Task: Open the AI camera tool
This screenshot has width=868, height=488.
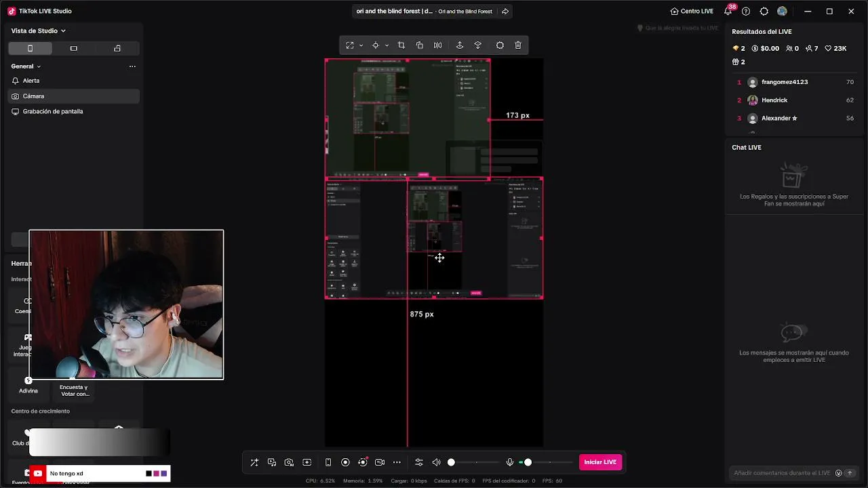Action: click(x=289, y=462)
